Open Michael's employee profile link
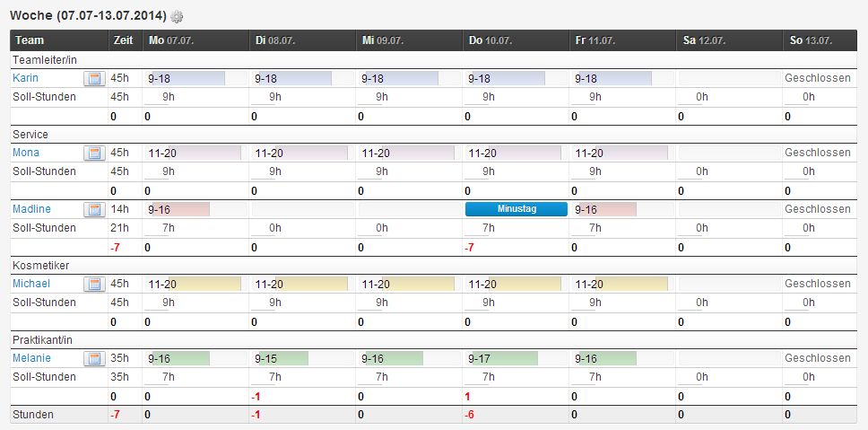Image resolution: width=868 pixels, height=430 pixels. 31,284
